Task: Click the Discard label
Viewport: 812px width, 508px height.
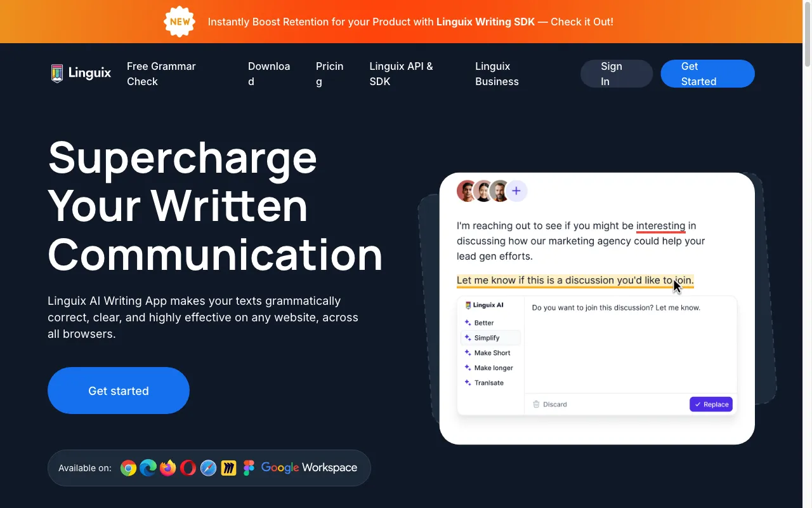Action: (x=555, y=404)
